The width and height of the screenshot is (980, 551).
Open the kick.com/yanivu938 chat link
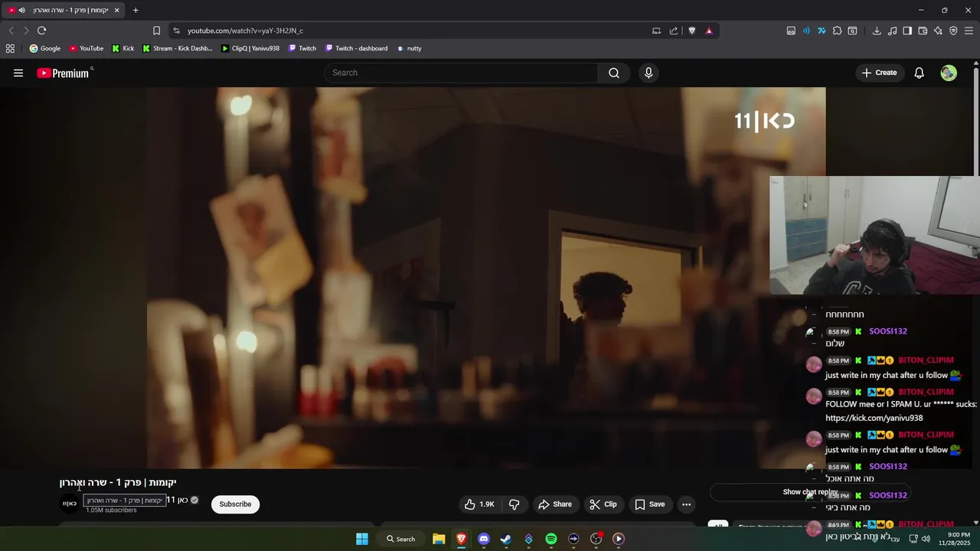pos(874,418)
